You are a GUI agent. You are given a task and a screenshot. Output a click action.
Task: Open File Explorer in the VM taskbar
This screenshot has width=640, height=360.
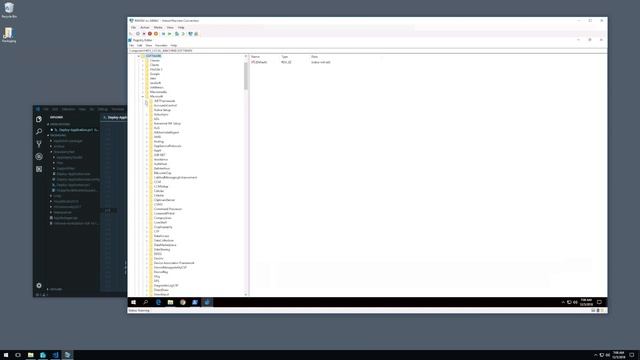171,302
